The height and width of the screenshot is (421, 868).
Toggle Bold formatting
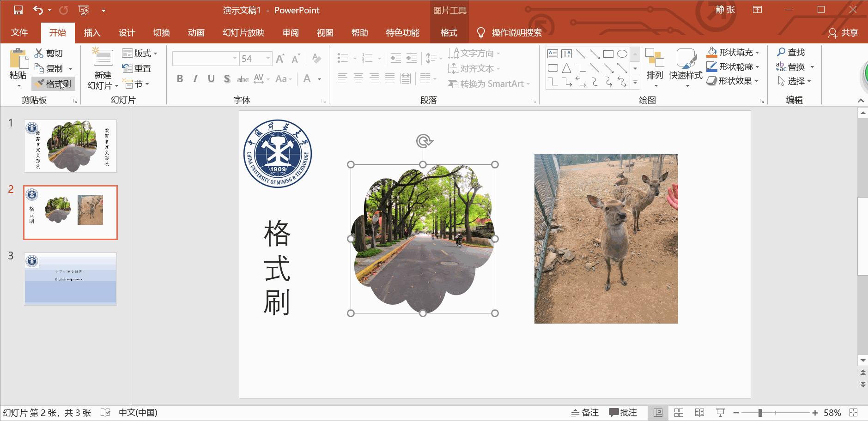click(180, 79)
